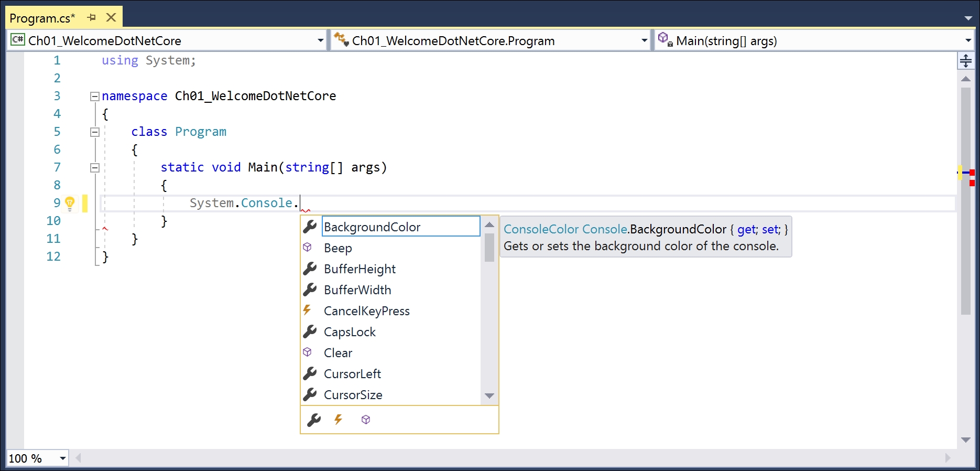Click the split editor window handle
Image resolution: width=980 pixels, height=471 pixels.
(x=966, y=61)
